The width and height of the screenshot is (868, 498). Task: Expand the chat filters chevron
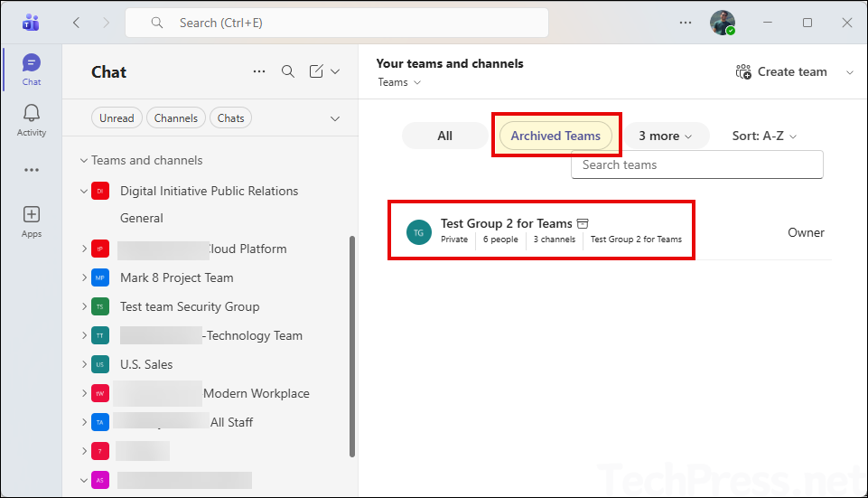pos(335,118)
